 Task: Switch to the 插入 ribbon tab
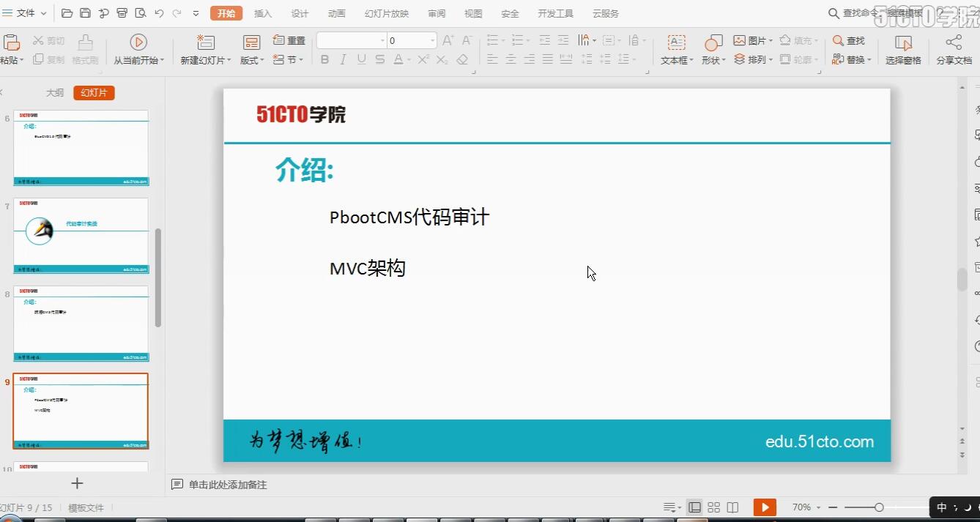coord(263,14)
